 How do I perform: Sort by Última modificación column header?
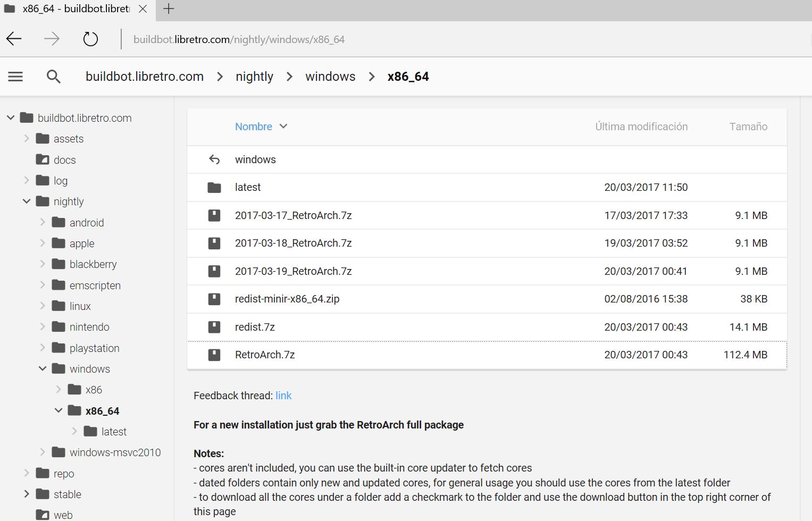pyautogui.click(x=641, y=127)
